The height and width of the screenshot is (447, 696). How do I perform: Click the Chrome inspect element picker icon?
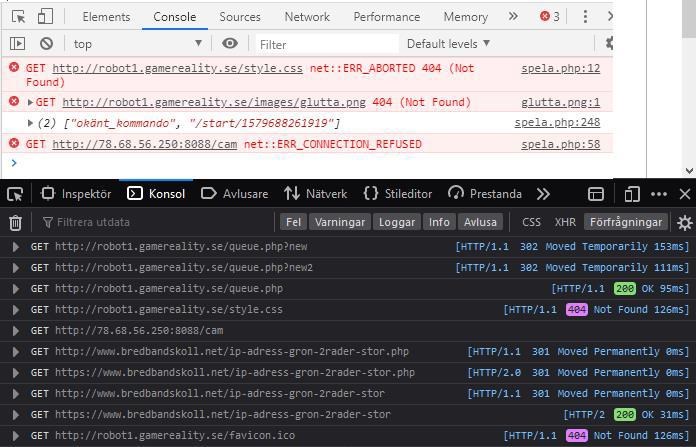(19, 17)
